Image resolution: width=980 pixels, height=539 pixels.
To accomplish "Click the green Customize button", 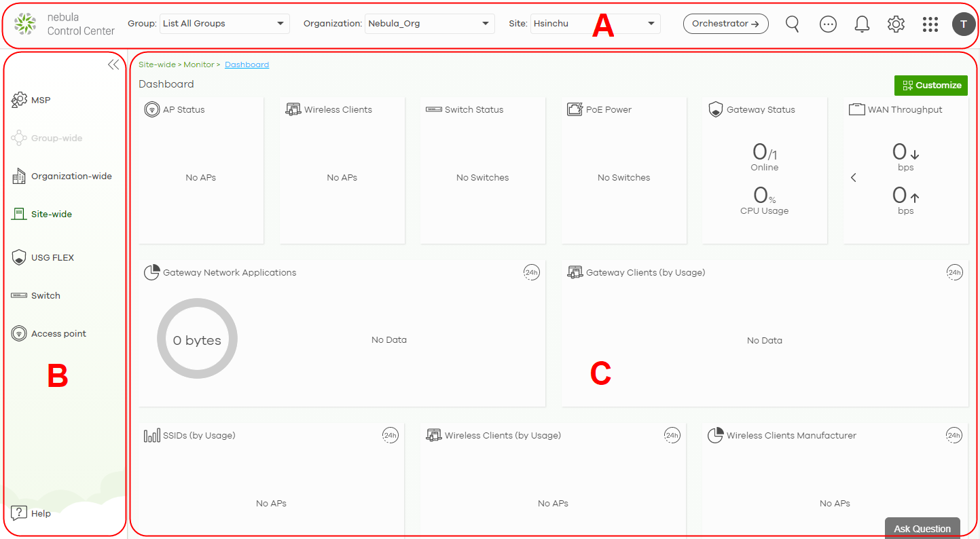I will pos(930,85).
